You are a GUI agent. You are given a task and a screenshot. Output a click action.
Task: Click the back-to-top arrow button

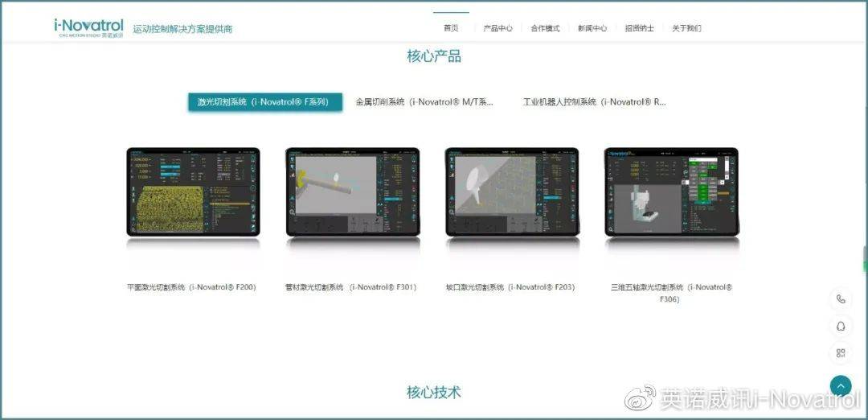(841, 385)
